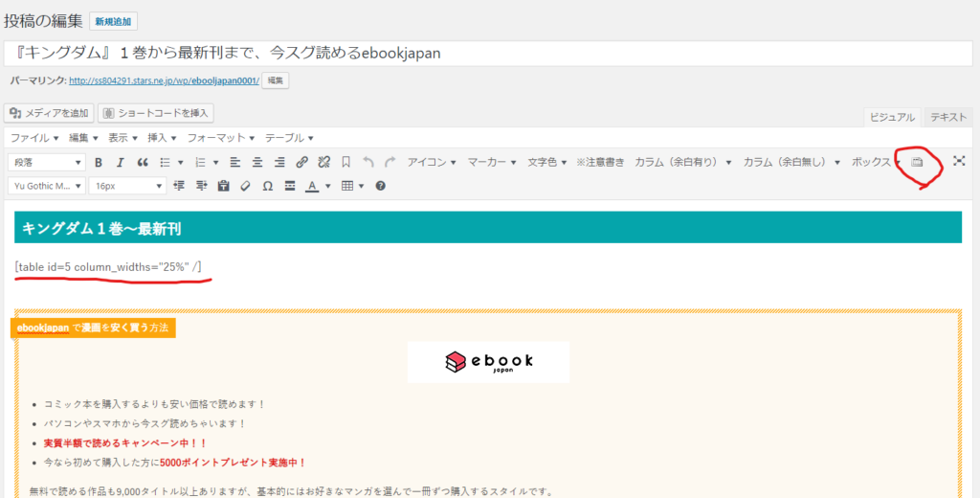The image size is (980, 498).
Task: Click メディアを追加 button
Action: 49,113
